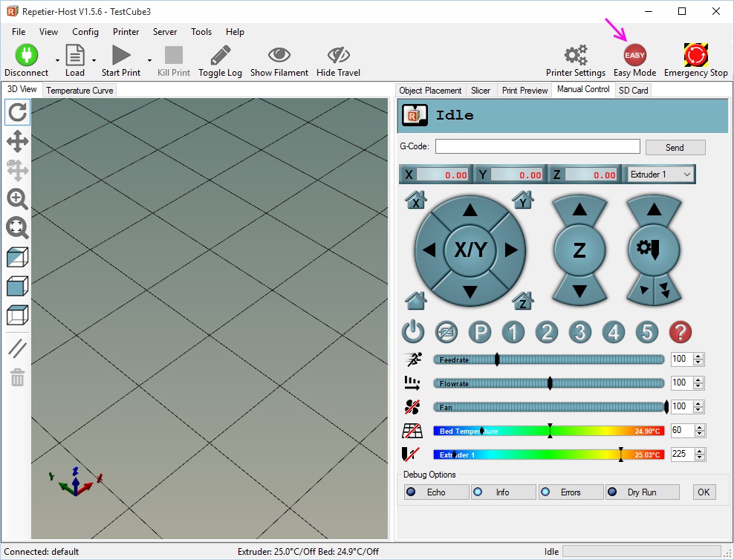Toggle the heated bed on/off icon
The width and height of the screenshot is (734, 560).
point(412,431)
